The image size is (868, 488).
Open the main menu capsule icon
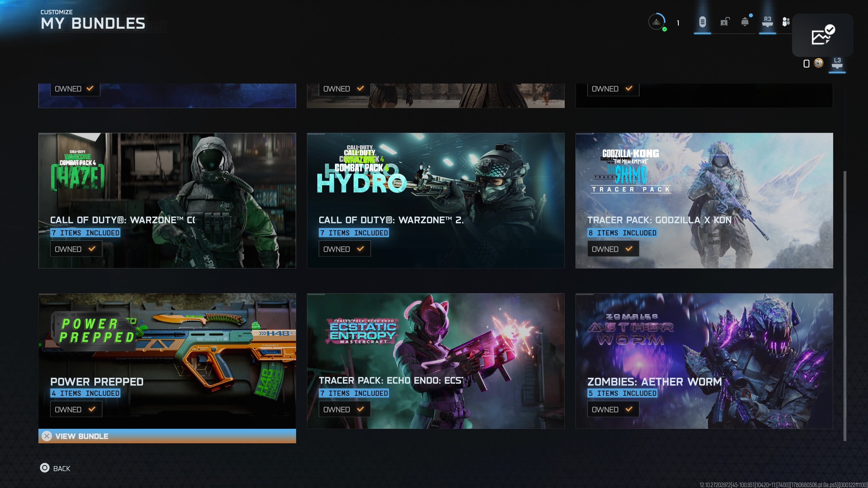[702, 22]
